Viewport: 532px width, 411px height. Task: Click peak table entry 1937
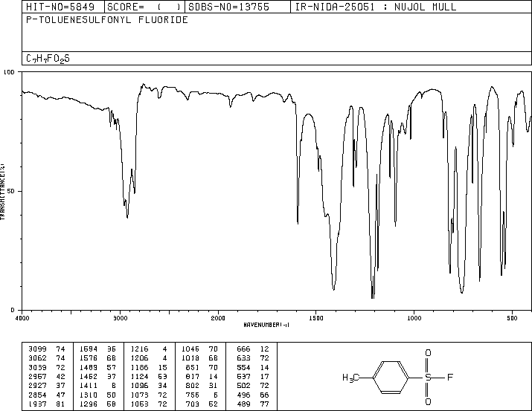(x=38, y=404)
